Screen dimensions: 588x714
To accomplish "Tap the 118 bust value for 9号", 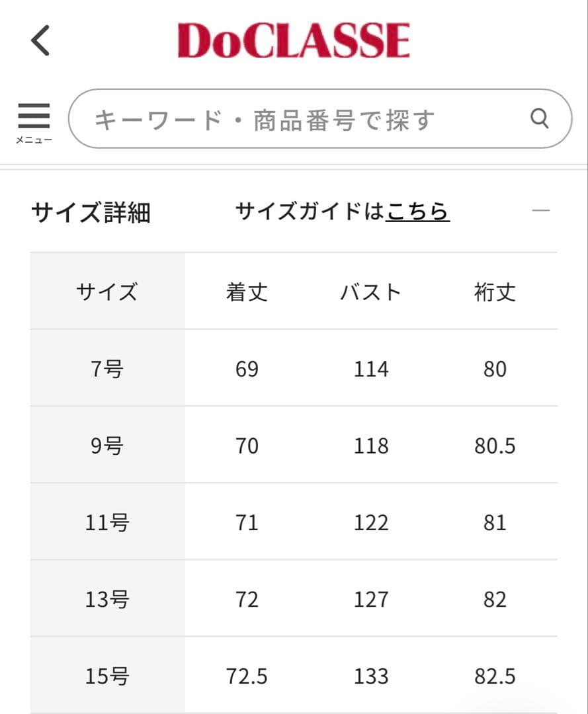I will coord(371,446).
